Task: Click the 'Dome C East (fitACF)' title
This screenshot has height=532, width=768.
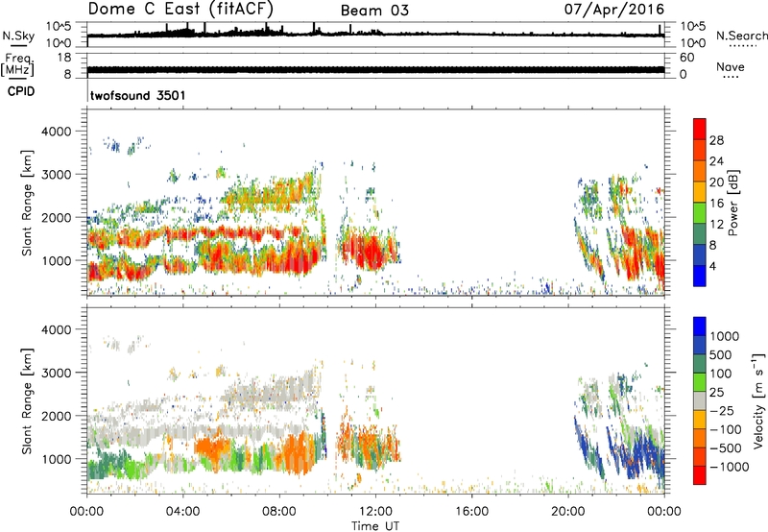Action: coord(180,9)
